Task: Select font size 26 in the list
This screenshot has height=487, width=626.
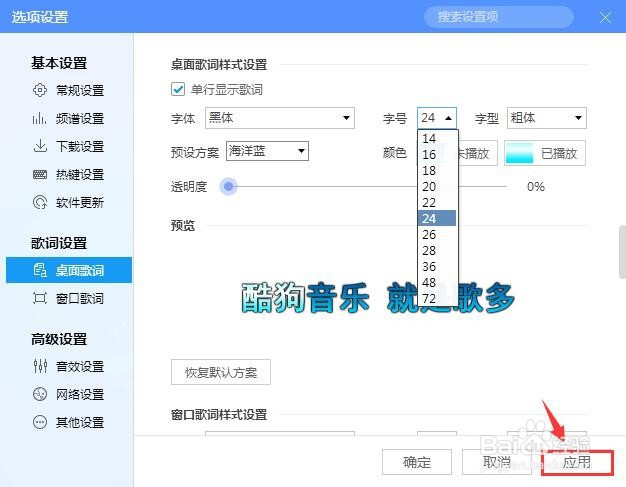Action: coord(437,234)
